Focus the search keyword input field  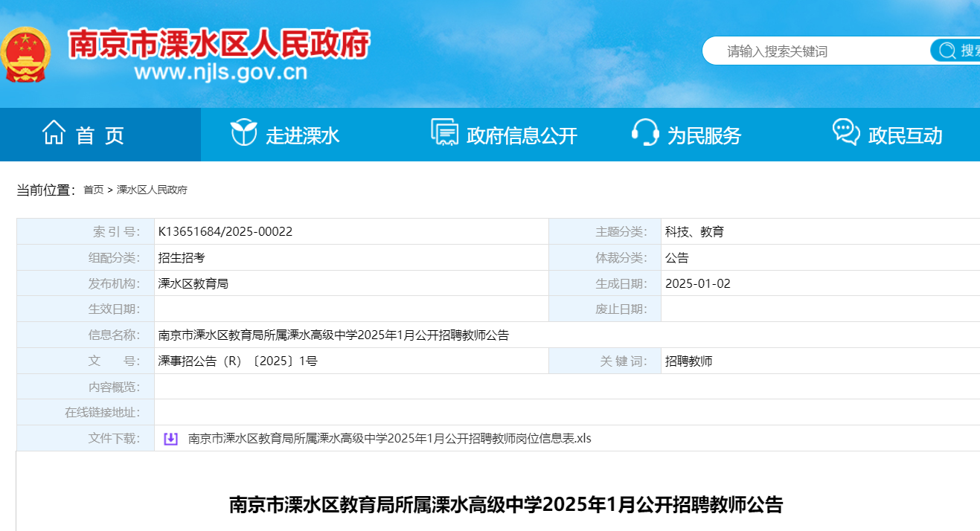[815, 51]
